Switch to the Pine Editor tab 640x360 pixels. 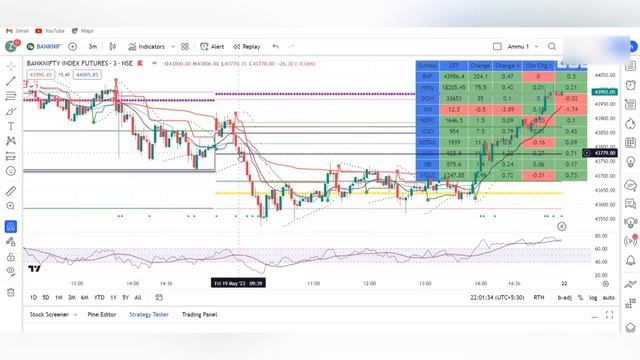[x=102, y=315]
